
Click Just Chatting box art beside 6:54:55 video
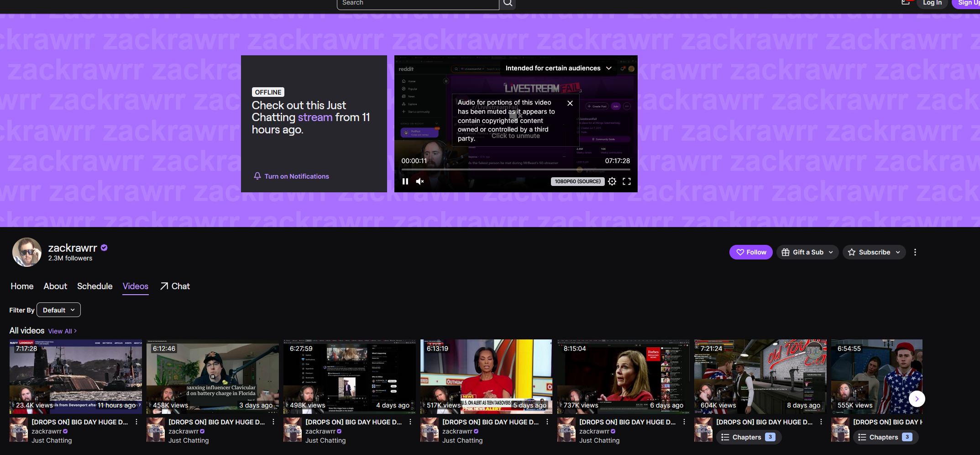pos(840,429)
